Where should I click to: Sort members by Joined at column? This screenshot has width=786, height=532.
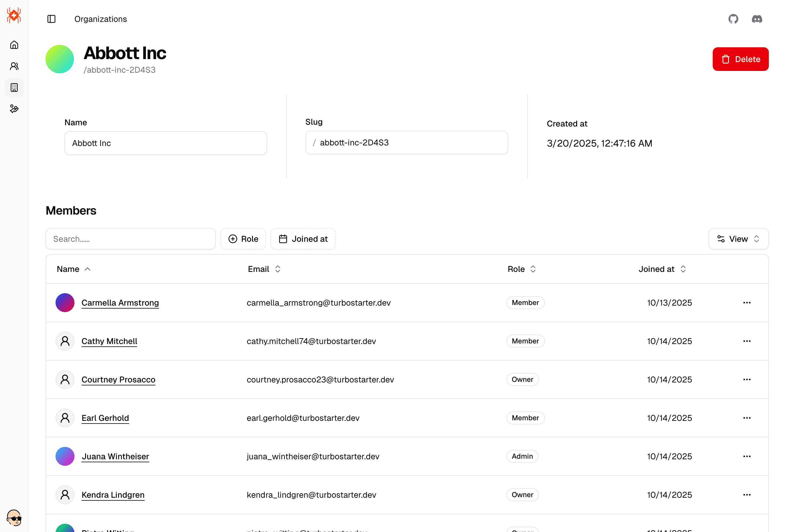(x=662, y=269)
